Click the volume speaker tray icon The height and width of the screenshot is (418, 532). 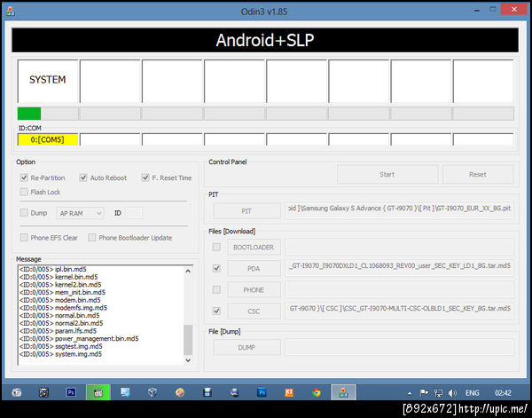pyautogui.click(x=452, y=393)
